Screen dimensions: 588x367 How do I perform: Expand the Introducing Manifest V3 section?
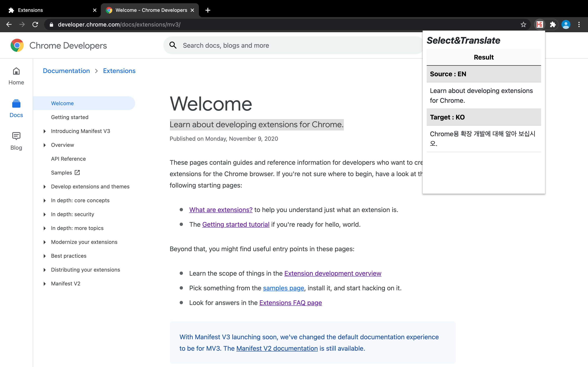coord(45,131)
